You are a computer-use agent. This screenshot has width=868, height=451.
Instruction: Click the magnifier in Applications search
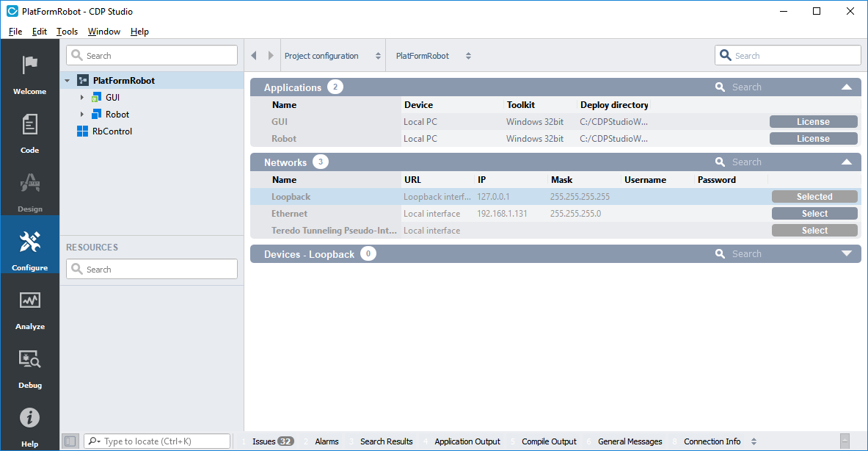pos(721,87)
